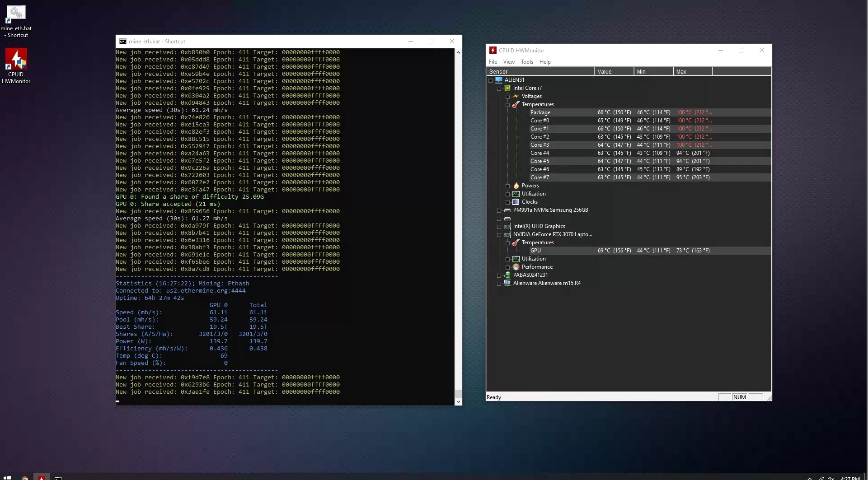Click the Performance gauge icon
The width and height of the screenshot is (868, 480).
pos(516,267)
